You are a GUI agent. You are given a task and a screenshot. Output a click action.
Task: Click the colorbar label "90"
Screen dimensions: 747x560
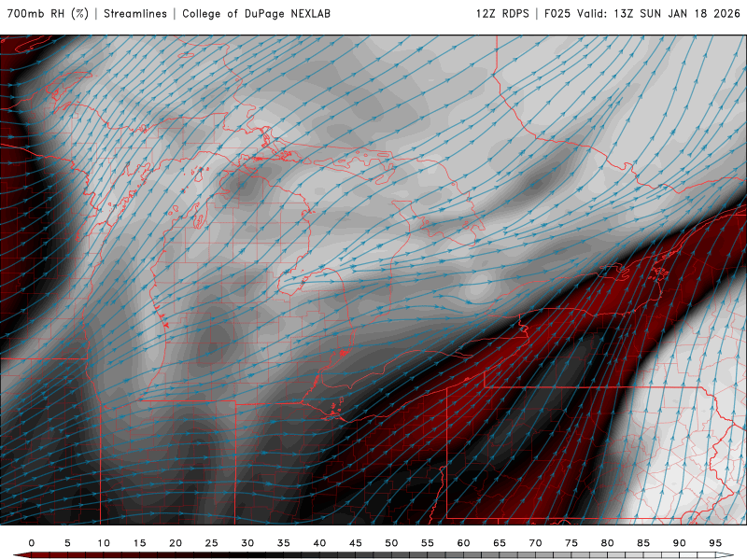[679, 543]
